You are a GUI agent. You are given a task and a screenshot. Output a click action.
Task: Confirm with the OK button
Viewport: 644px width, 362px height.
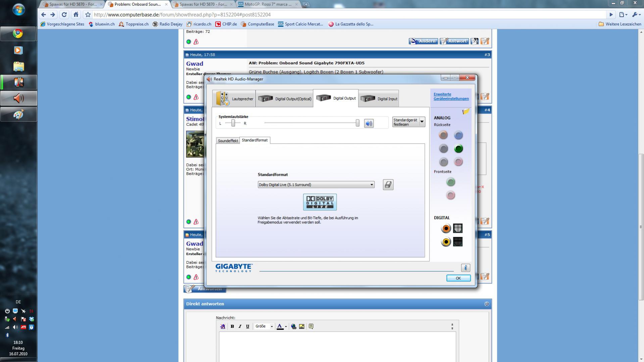pyautogui.click(x=458, y=278)
